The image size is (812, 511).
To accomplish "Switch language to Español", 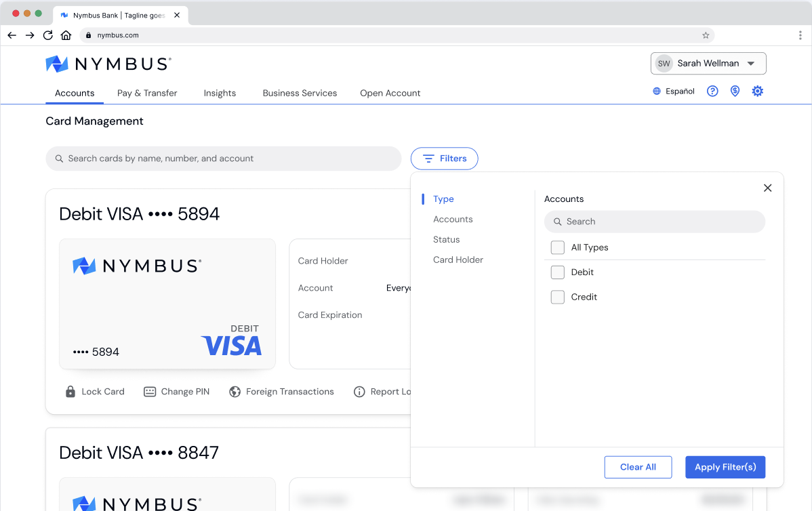I will tap(680, 91).
